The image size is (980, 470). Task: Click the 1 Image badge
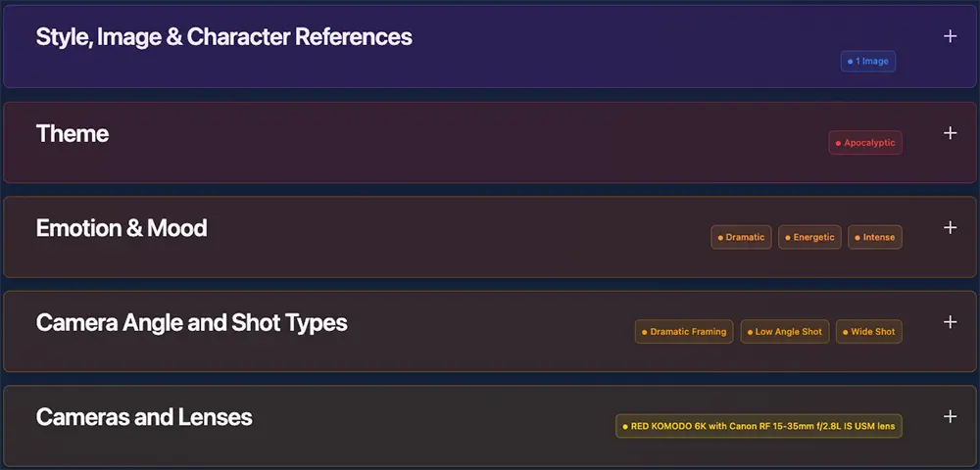[x=868, y=62]
